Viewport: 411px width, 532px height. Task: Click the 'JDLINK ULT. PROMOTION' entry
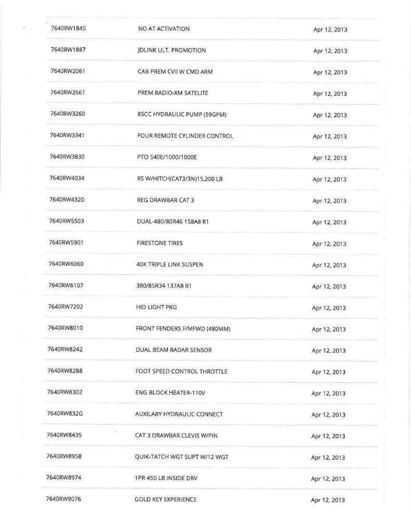171,50
